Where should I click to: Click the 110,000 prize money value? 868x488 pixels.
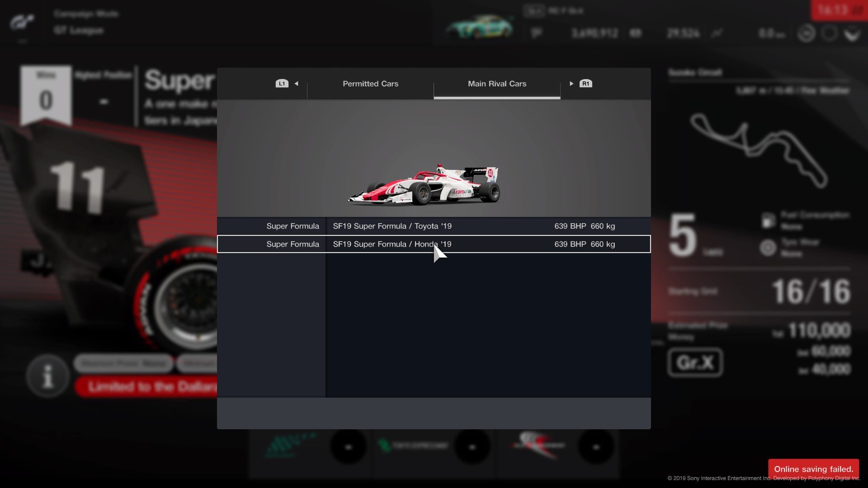819,330
